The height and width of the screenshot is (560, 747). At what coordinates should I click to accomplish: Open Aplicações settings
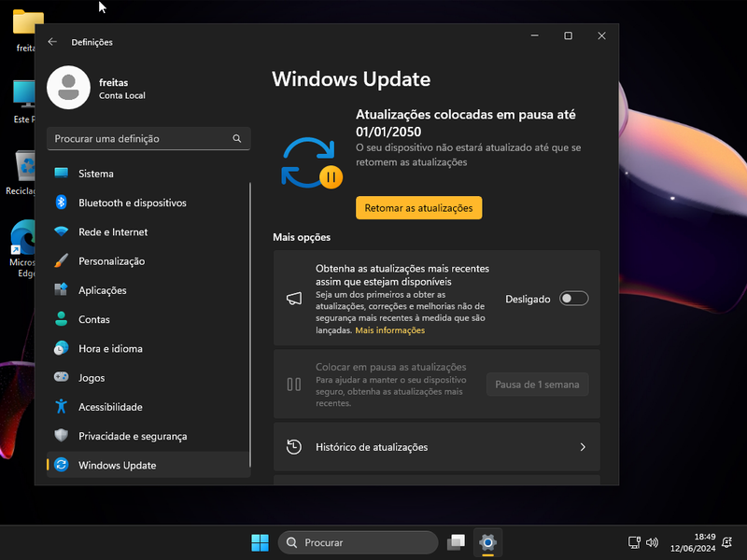(148, 290)
